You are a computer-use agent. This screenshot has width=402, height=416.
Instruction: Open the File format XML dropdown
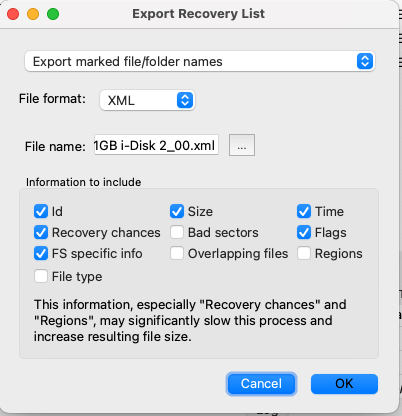click(x=147, y=100)
